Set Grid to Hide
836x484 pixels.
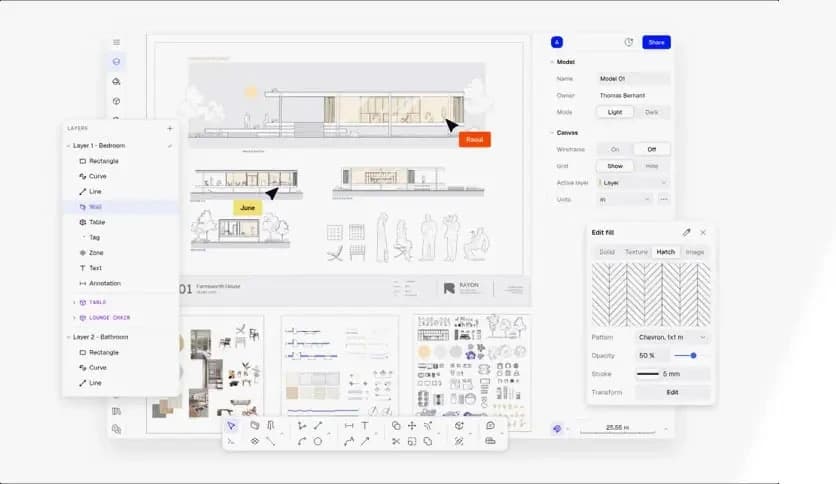coord(651,166)
